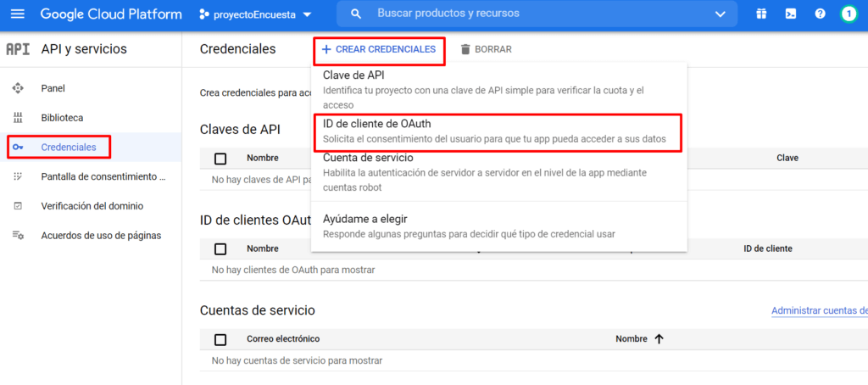The width and height of the screenshot is (868, 385).
Task: Select Cuenta de servicio menu option
Action: 498,173
